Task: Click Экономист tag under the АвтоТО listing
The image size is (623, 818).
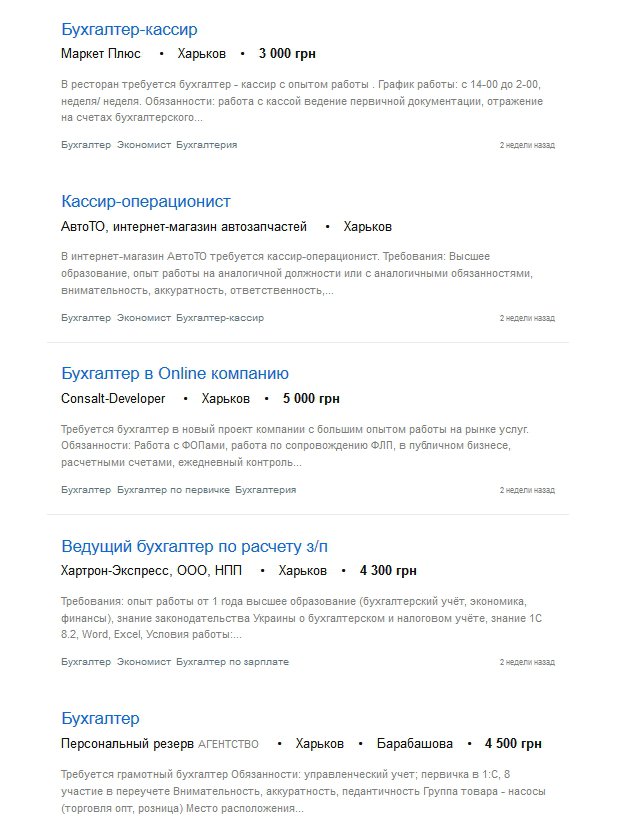Action: coord(144,318)
